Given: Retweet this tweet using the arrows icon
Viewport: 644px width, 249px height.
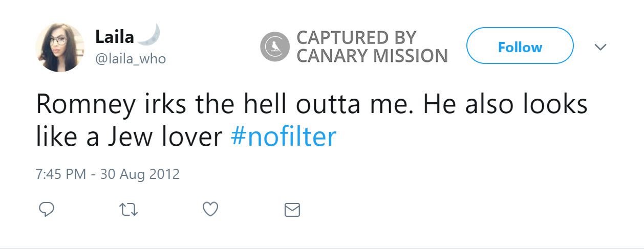Looking at the screenshot, I should 128,210.
